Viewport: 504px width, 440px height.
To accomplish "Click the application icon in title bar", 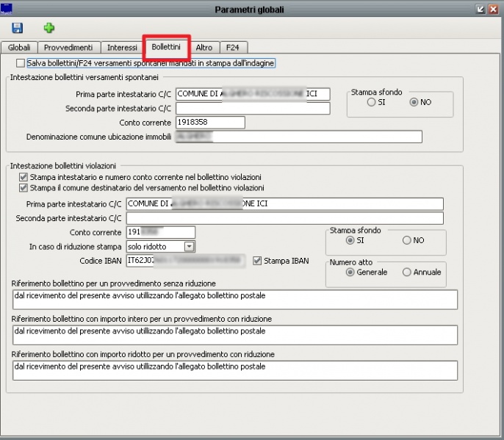I will click(7, 9).
